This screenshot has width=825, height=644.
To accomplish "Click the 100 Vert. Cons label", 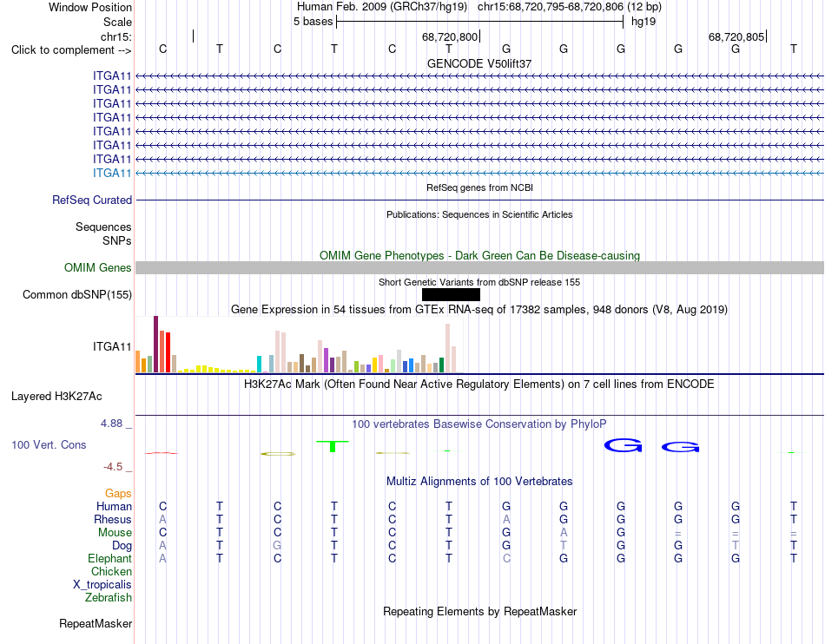I will [49, 444].
